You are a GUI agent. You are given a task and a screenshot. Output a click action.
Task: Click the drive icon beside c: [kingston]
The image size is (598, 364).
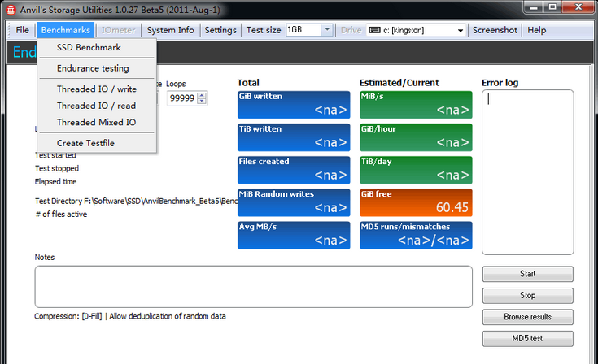point(375,30)
